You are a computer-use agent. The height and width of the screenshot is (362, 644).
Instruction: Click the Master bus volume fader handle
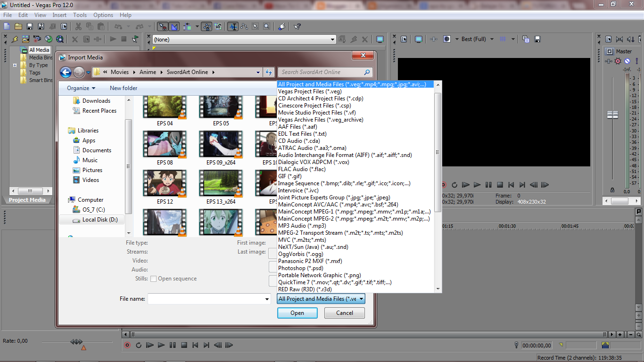tap(612, 115)
